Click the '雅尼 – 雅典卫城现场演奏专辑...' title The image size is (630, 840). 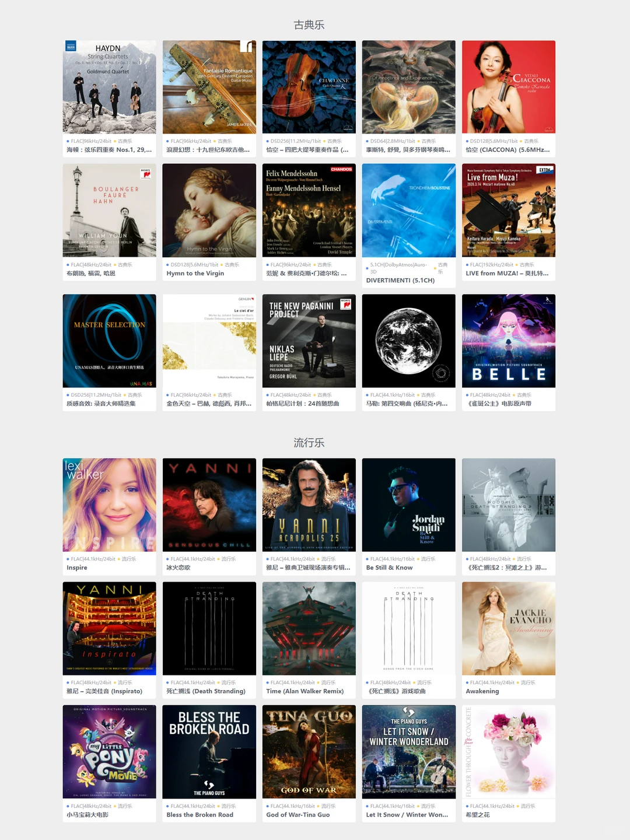(308, 568)
